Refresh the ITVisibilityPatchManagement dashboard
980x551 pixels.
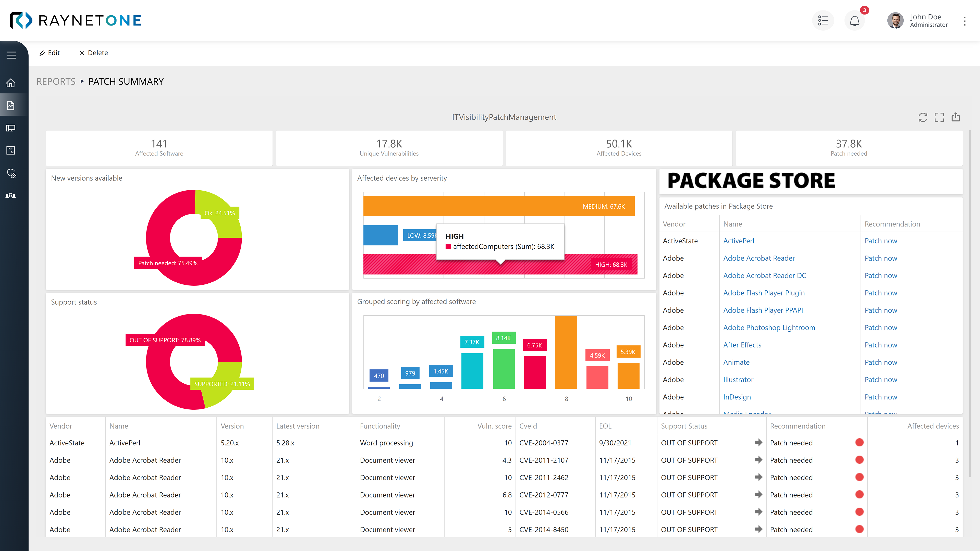tap(923, 117)
